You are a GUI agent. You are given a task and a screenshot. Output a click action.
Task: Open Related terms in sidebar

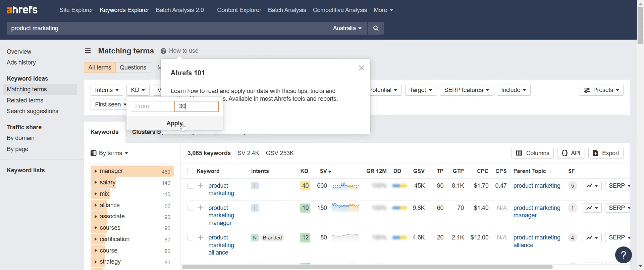point(25,100)
